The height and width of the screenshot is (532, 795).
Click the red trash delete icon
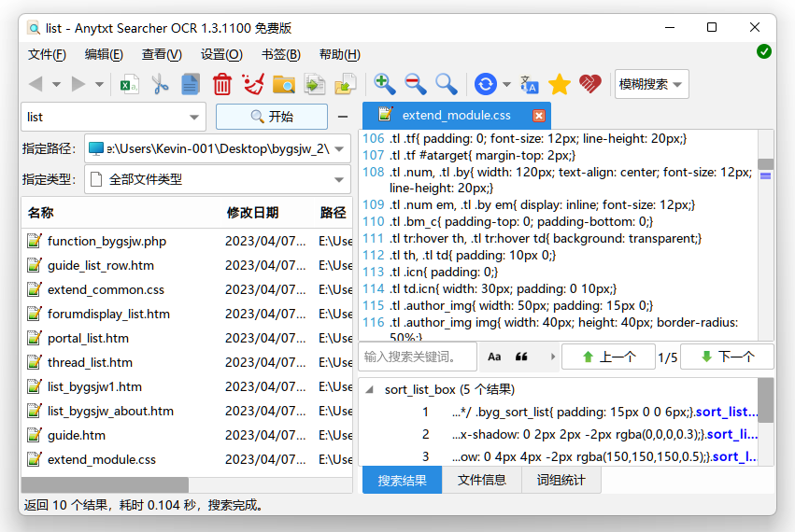(x=222, y=84)
